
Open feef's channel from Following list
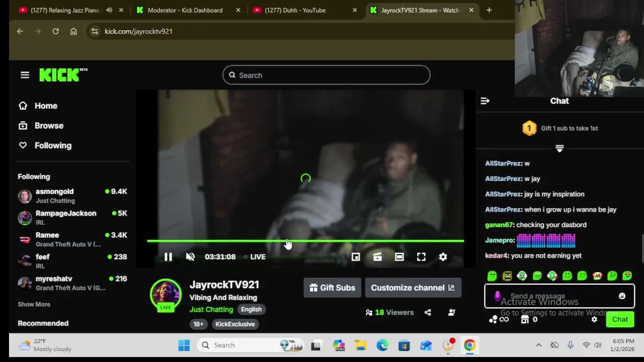72,261
